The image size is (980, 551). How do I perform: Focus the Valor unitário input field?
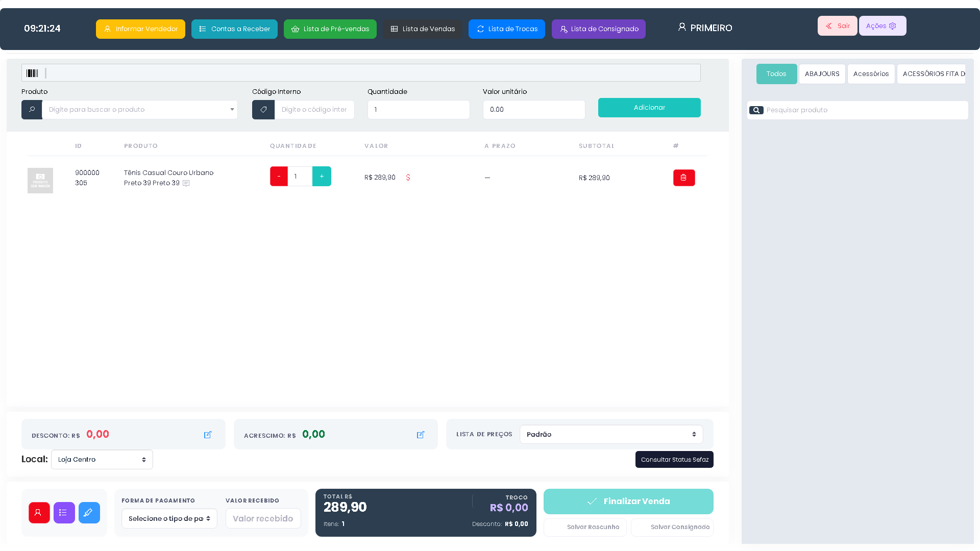(534, 110)
